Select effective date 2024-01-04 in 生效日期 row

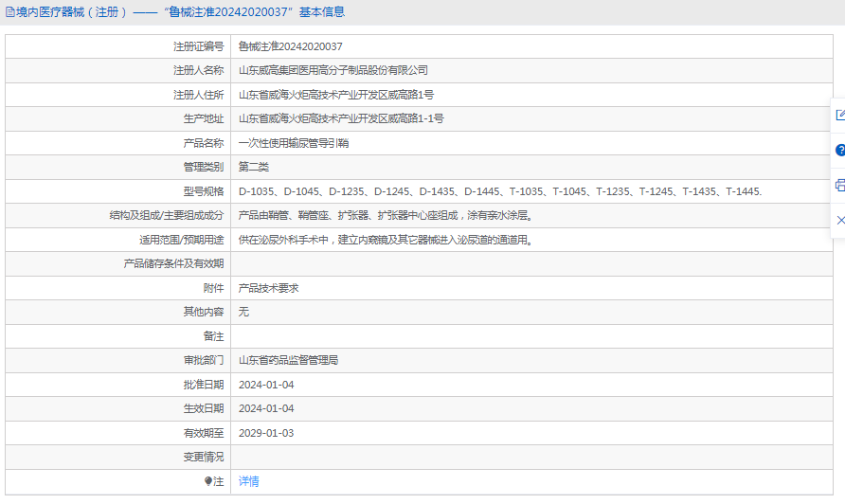tap(266, 408)
